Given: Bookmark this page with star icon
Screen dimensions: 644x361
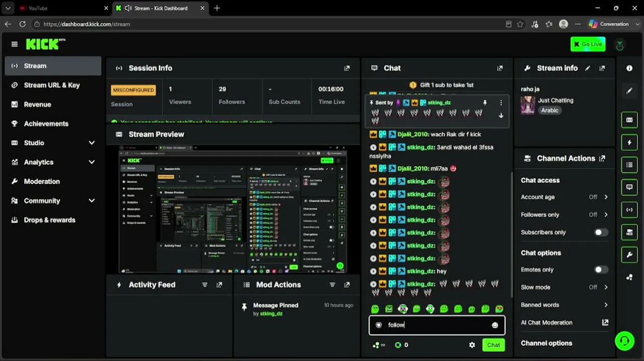Looking at the screenshot, I should [x=520, y=24].
